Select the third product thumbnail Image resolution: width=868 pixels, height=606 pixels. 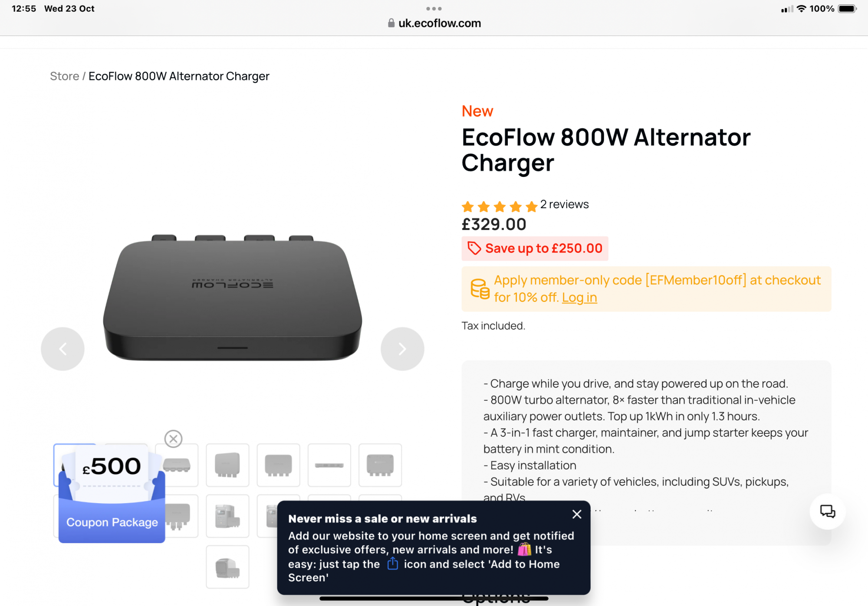click(177, 465)
